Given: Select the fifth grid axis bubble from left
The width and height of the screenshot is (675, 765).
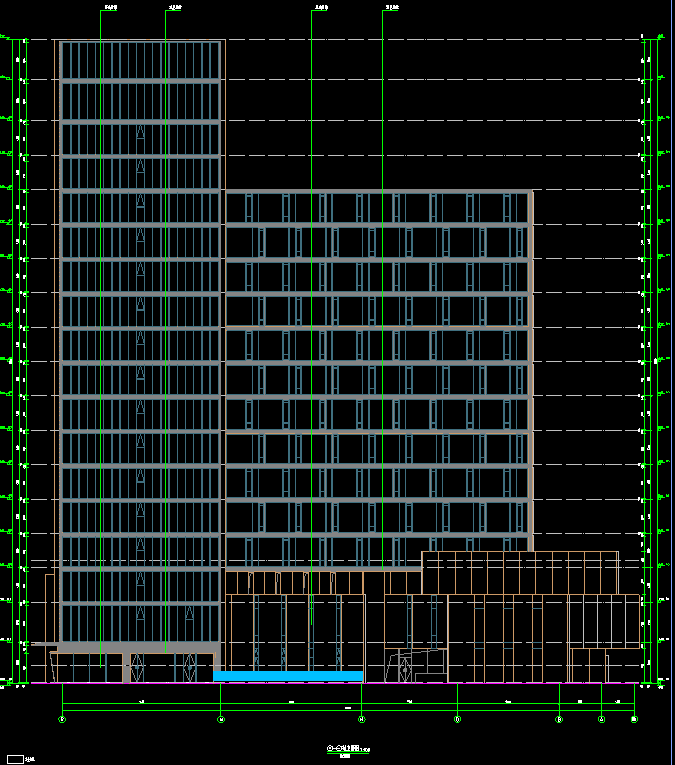Looking at the screenshot, I should (559, 719).
